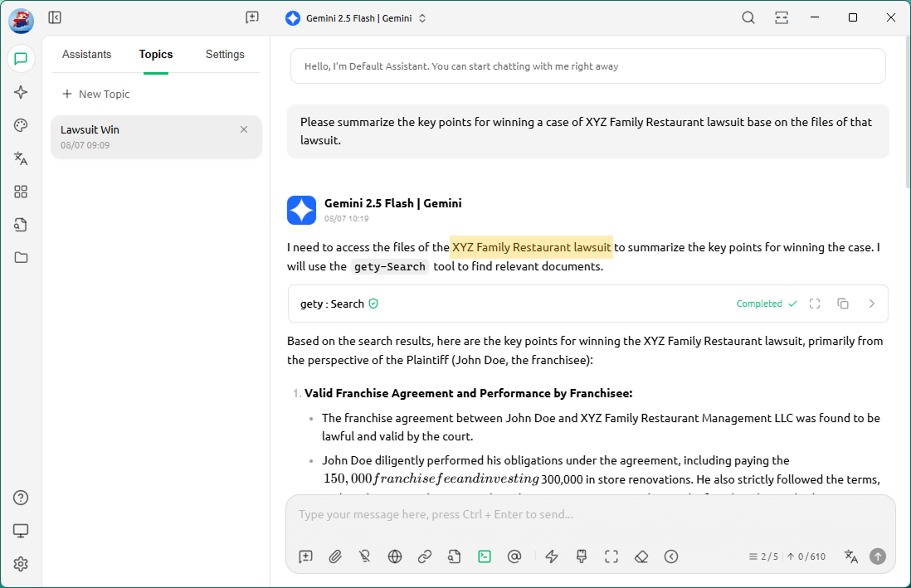Select the Lawsuit Win topic
This screenshot has height=588, width=911.
(156, 137)
